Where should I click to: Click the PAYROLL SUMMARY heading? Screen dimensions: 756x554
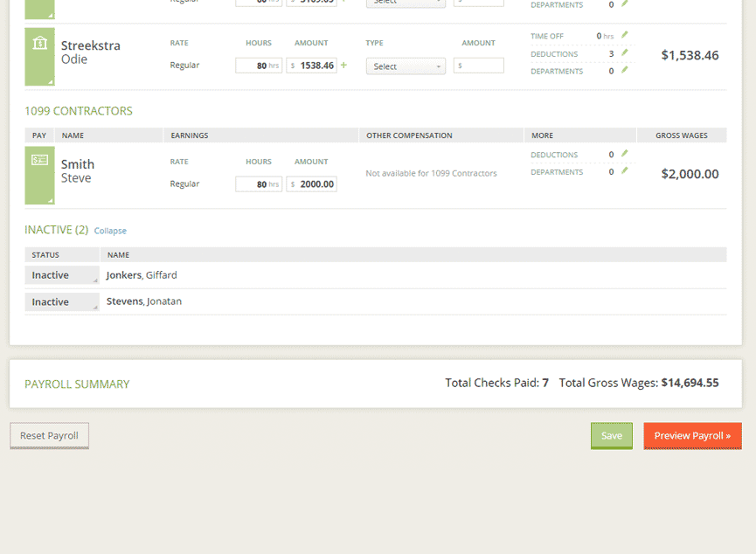[x=77, y=384]
